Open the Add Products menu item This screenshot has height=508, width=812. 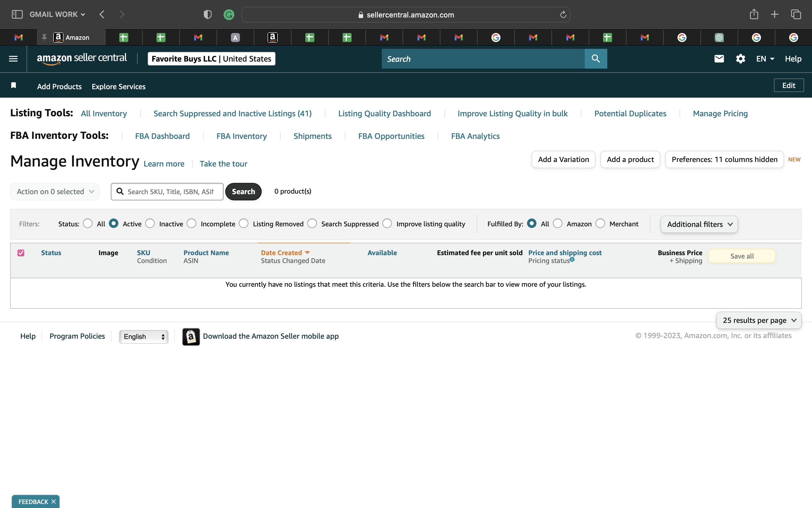coord(59,86)
